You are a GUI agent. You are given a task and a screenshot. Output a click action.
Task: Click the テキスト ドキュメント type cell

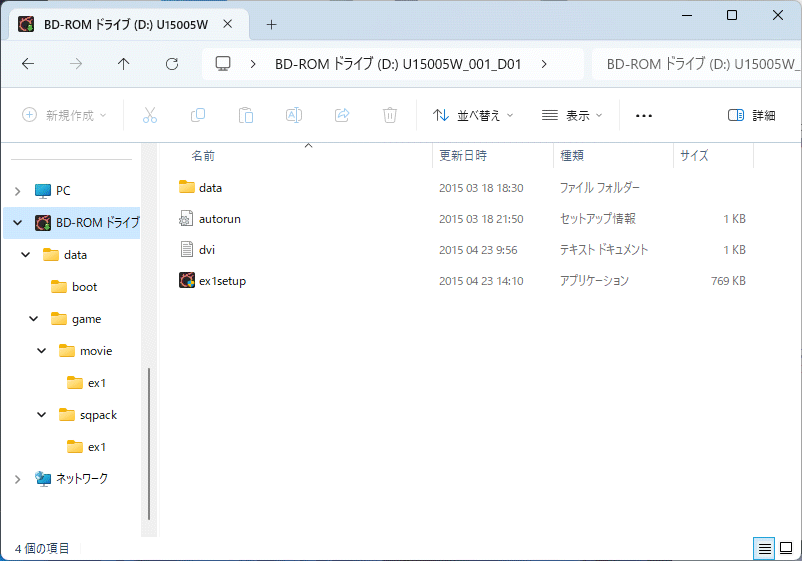pyautogui.click(x=604, y=250)
